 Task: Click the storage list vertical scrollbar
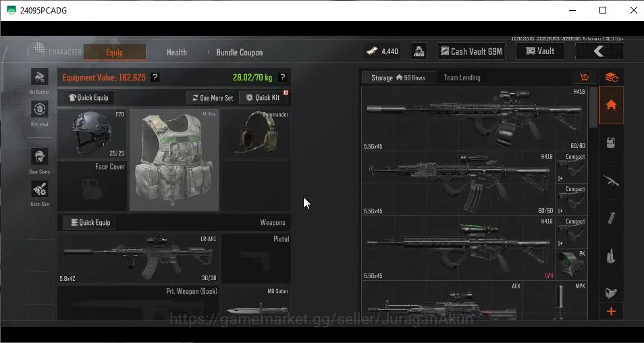click(593, 107)
